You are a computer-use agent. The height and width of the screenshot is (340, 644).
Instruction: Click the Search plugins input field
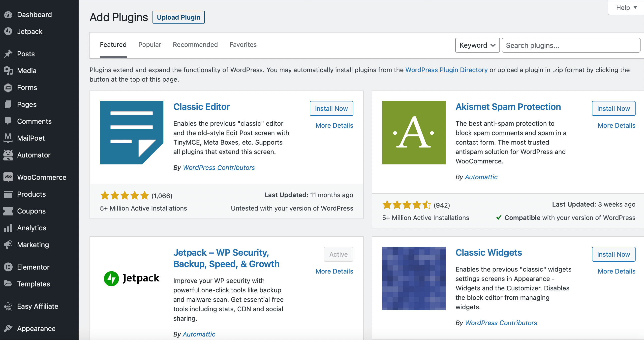click(571, 45)
